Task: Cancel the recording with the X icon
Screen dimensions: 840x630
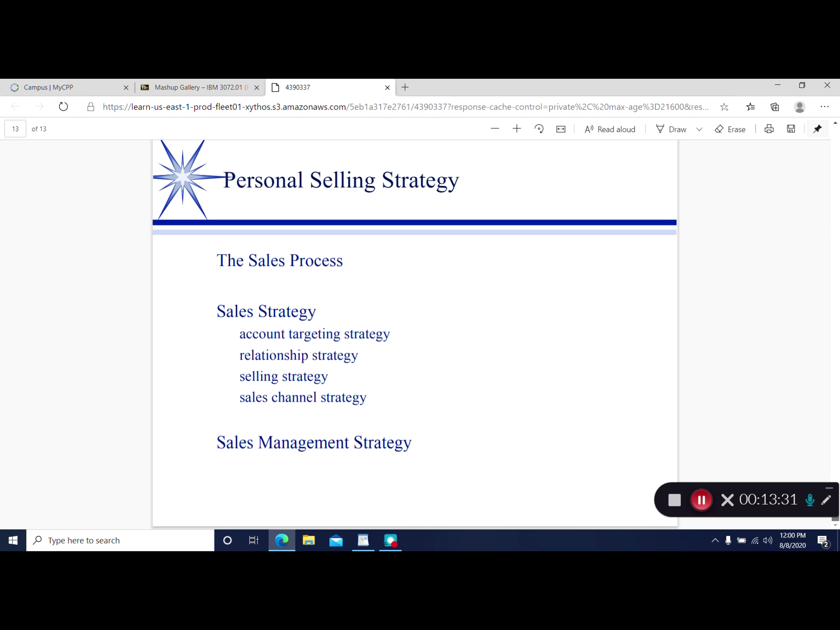Action: [727, 500]
